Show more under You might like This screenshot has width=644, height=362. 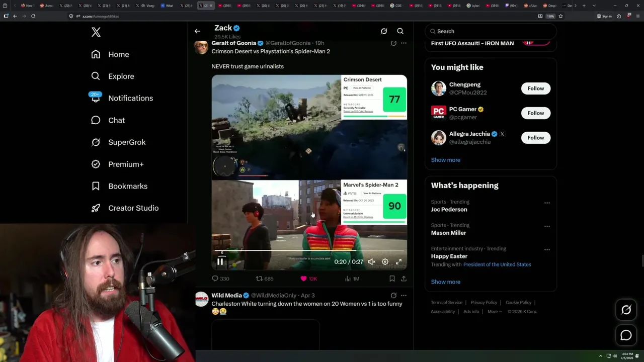(x=445, y=160)
